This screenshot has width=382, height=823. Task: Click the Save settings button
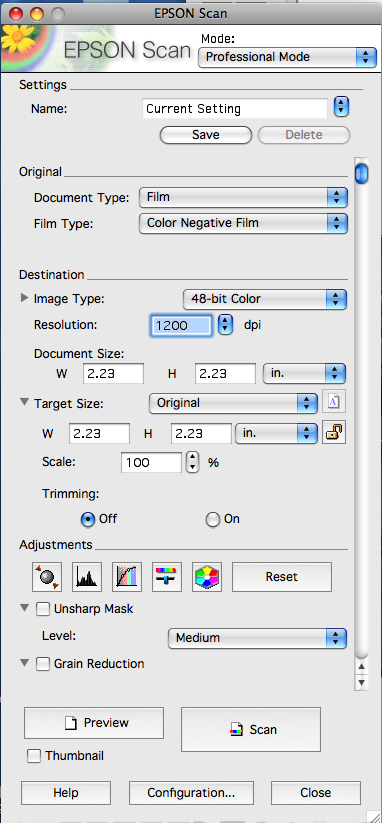[206, 135]
